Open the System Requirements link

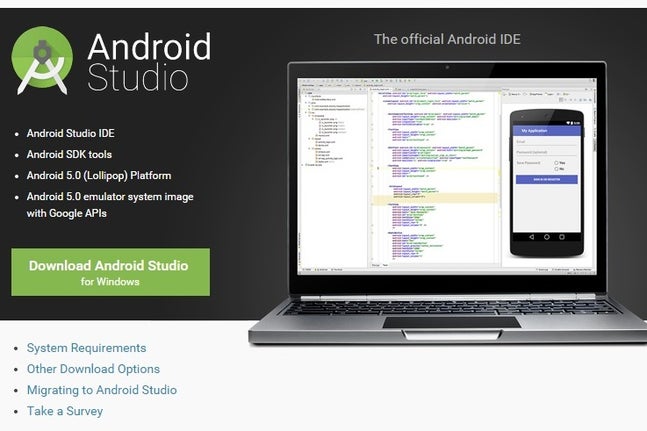86,348
